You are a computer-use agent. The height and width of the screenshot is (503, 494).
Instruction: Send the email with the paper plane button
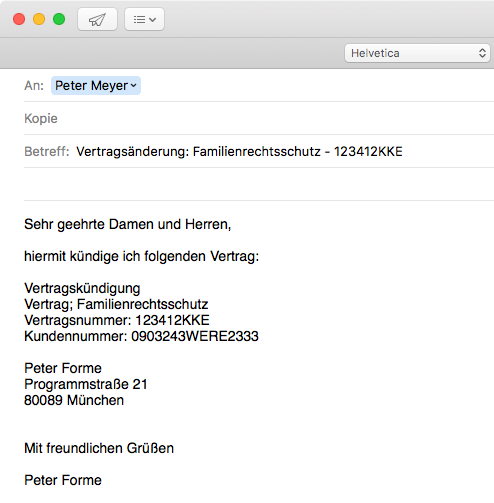point(97,19)
